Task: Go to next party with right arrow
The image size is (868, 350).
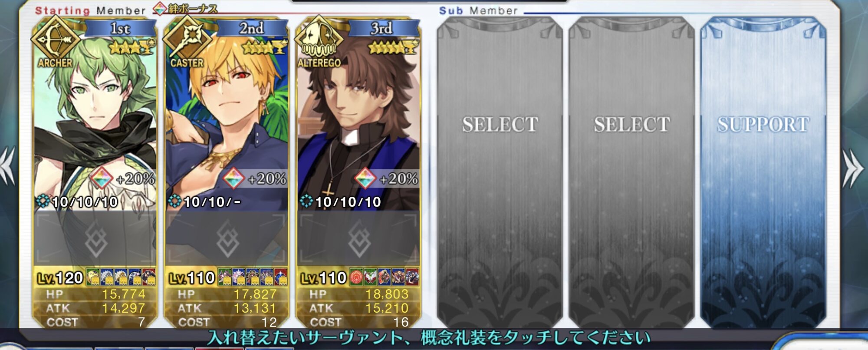Action: [854, 169]
